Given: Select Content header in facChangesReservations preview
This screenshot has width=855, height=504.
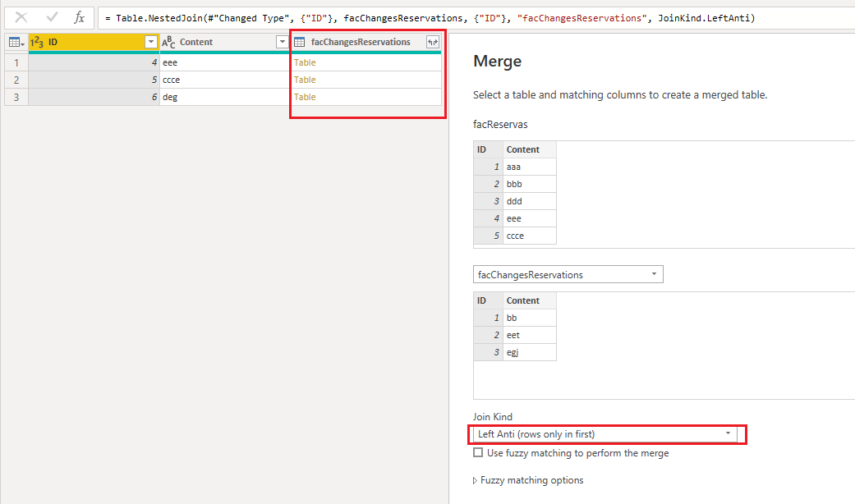Looking at the screenshot, I should (530, 300).
